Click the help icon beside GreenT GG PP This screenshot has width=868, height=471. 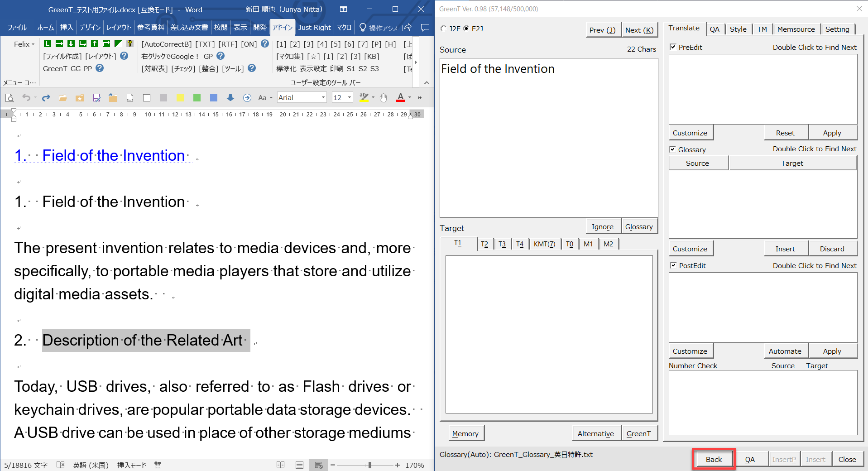tap(100, 68)
